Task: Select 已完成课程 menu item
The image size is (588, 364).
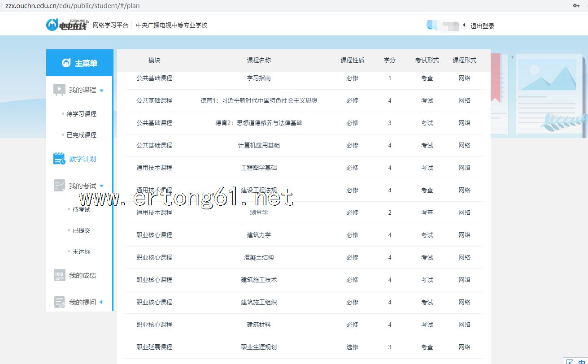Action: pyautogui.click(x=81, y=135)
